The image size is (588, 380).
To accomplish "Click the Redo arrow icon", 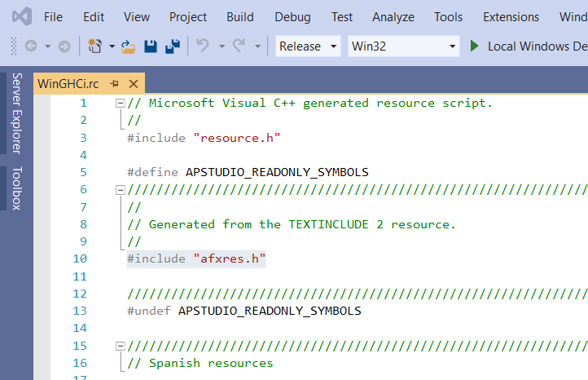I will click(239, 46).
